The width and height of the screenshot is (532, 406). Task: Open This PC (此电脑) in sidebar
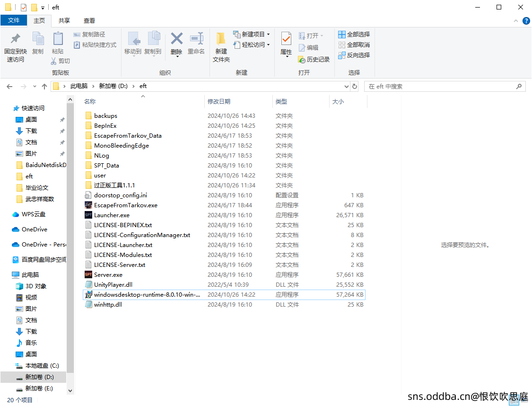coord(30,274)
